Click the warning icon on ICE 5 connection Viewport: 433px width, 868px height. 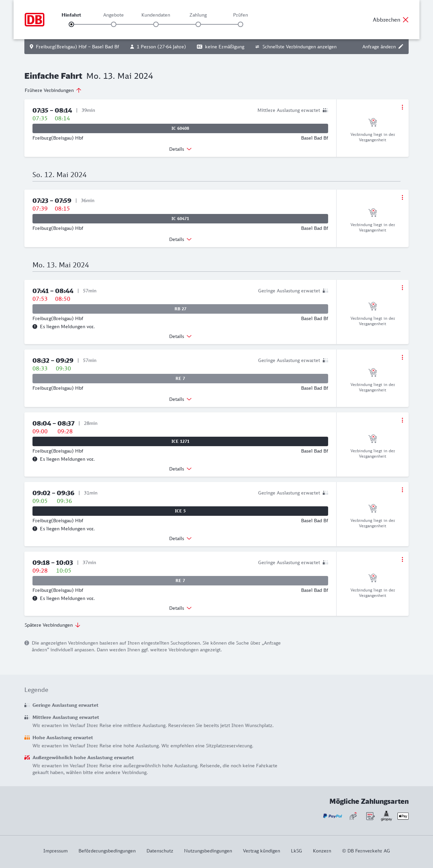point(35,529)
